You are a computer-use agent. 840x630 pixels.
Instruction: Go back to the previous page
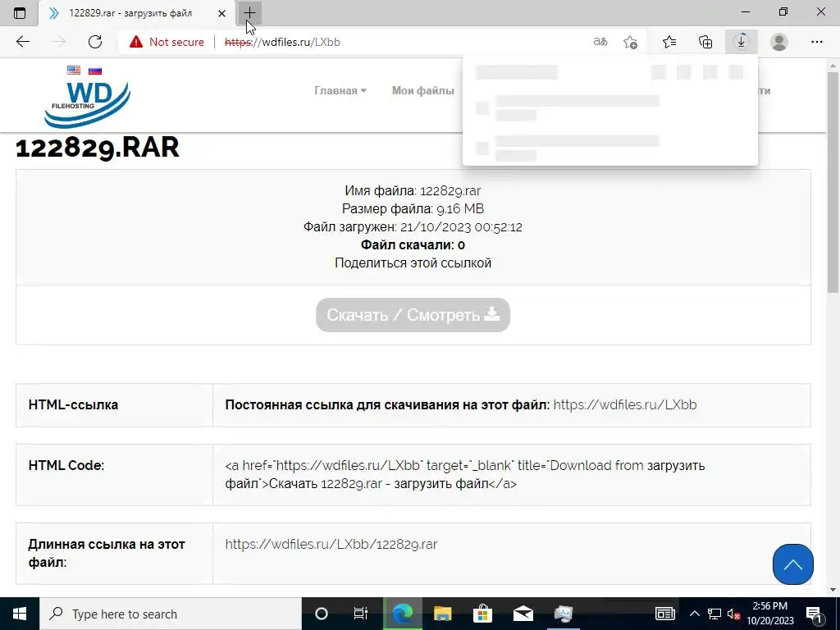pyautogui.click(x=22, y=42)
